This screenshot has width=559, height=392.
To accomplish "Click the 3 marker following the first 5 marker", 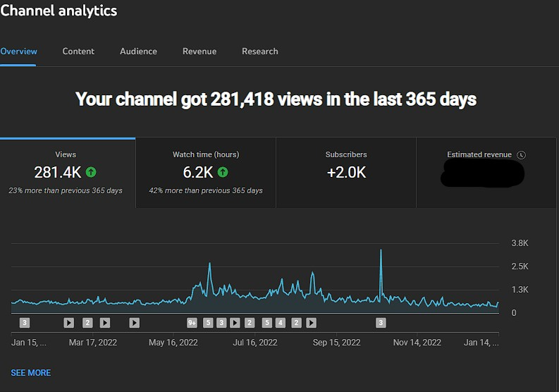I will click(x=221, y=323).
